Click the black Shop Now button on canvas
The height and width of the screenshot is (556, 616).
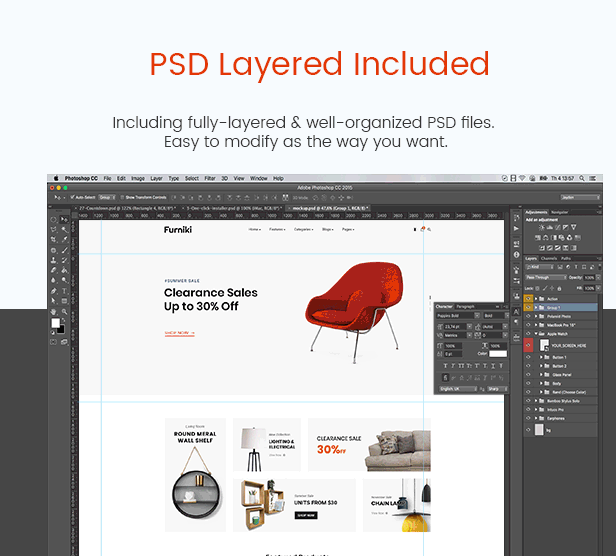tap(306, 515)
